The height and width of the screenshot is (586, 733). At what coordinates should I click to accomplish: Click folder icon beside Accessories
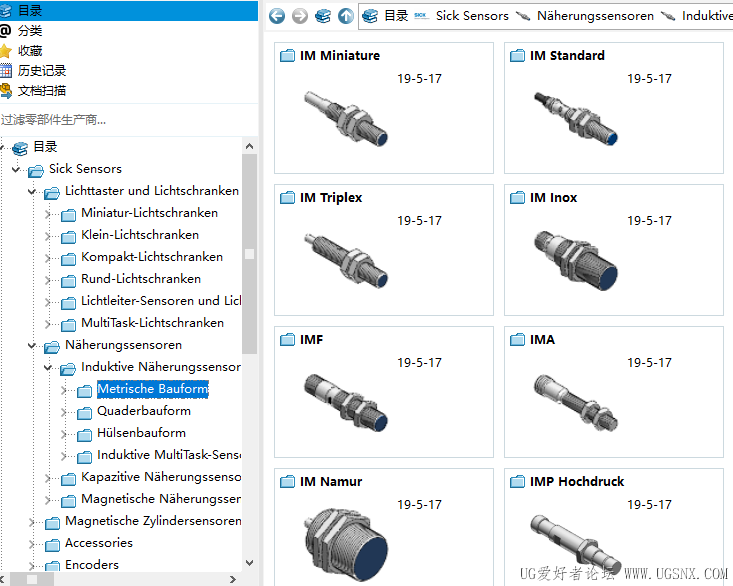click(52, 545)
